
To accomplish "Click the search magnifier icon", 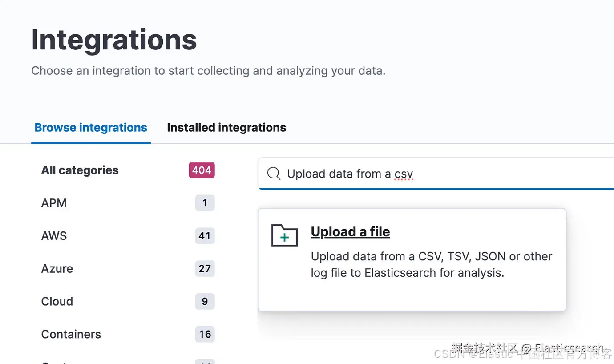I will (x=274, y=174).
